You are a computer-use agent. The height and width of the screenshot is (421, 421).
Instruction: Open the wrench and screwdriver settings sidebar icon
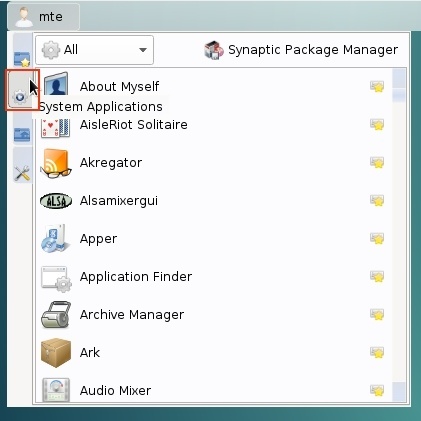tap(22, 173)
